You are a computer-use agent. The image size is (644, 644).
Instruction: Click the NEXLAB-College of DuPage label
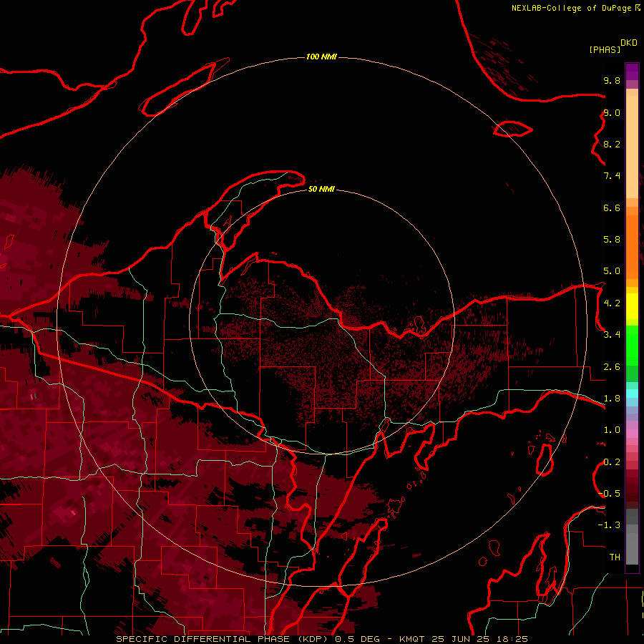[x=572, y=8]
